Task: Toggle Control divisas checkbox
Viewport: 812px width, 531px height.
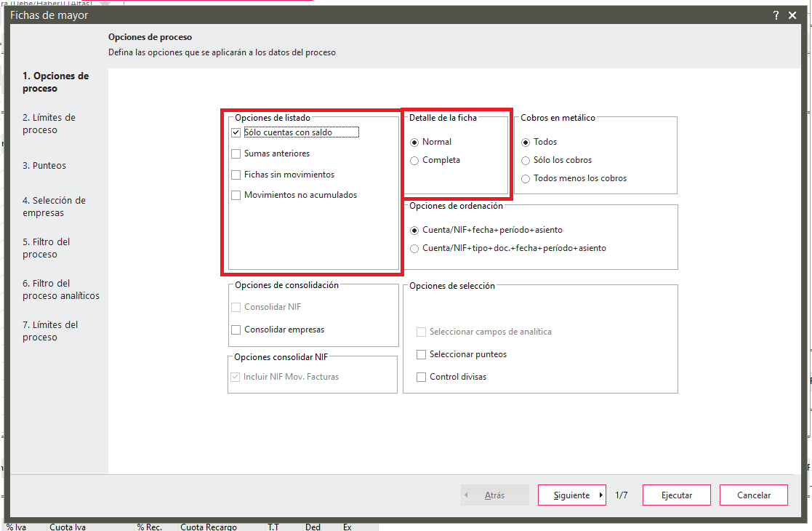Action: [x=421, y=378]
